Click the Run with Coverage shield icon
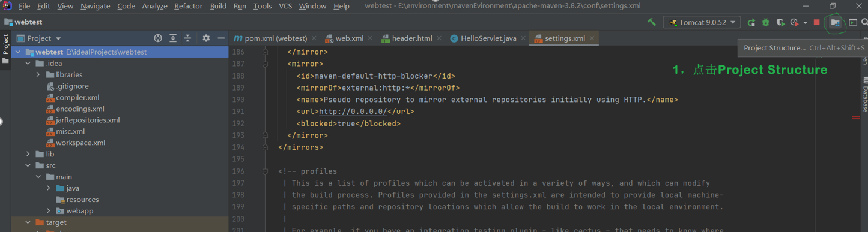The height and width of the screenshot is (232, 868). coord(780,22)
